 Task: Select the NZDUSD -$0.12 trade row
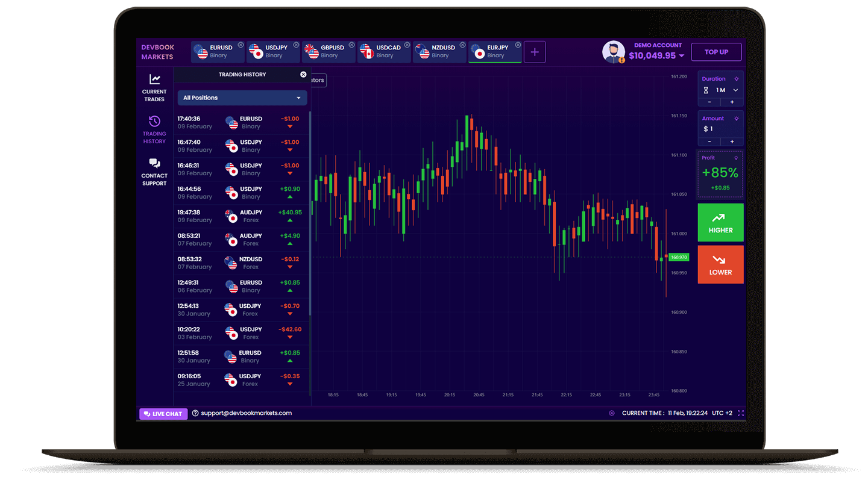click(241, 263)
